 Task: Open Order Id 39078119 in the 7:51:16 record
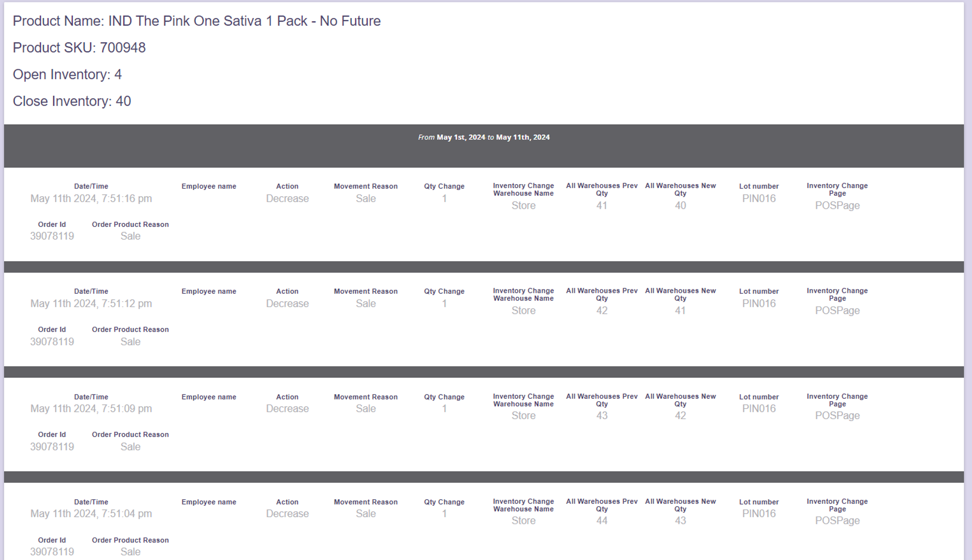52,237
